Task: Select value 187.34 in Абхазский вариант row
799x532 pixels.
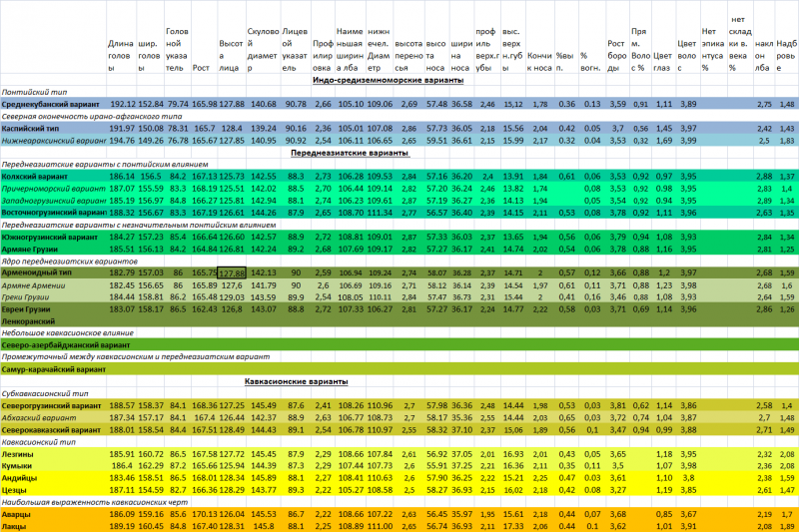Action: (x=123, y=417)
